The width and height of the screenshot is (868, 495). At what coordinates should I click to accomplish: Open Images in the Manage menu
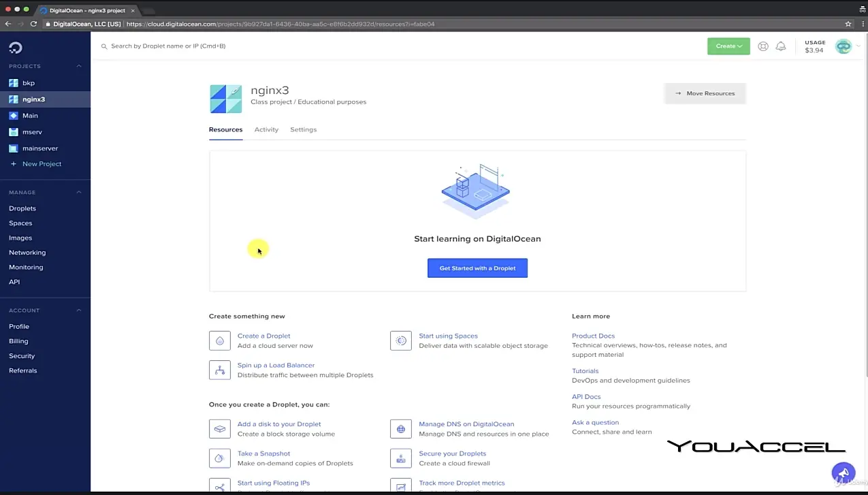[x=20, y=238]
